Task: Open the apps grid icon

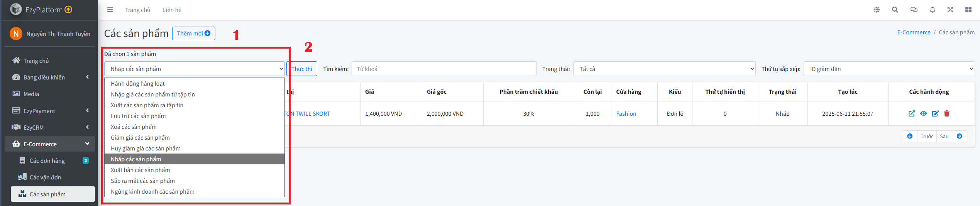Action: click(968, 10)
